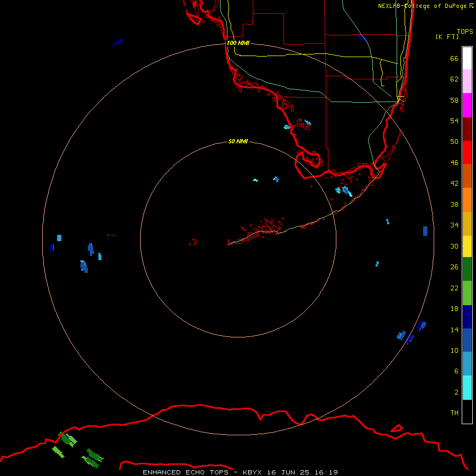Viewport: 476px width, 476px height.
Task: Click the '46' legend value
Action: click(454, 163)
